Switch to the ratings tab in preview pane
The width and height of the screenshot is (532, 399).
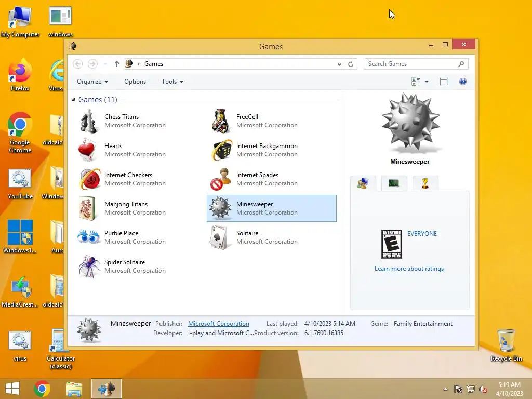[363, 183]
